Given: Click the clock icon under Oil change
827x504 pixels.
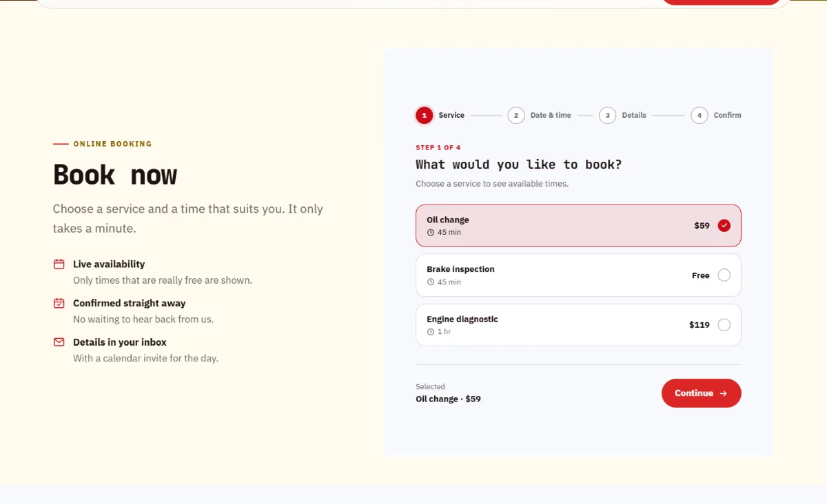Looking at the screenshot, I should click(431, 233).
